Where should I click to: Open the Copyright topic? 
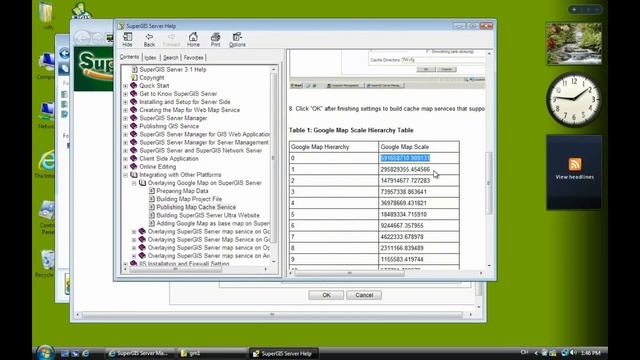click(x=151, y=78)
